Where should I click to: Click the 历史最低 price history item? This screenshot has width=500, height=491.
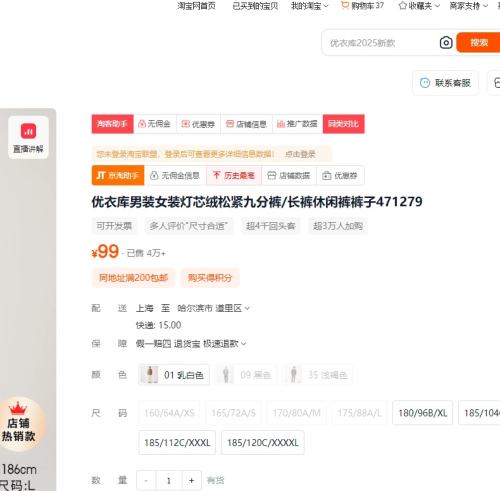[234, 175]
